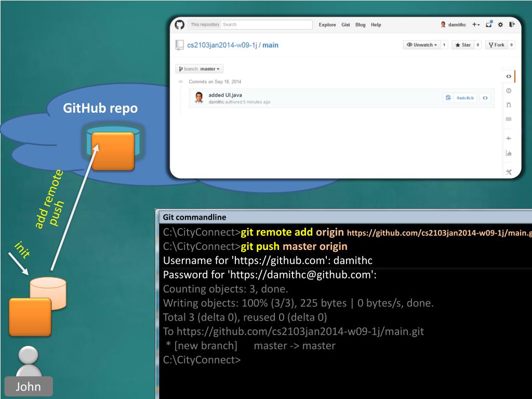
Task: Open the Help link in header
Action: pyautogui.click(x=376, y=25)
